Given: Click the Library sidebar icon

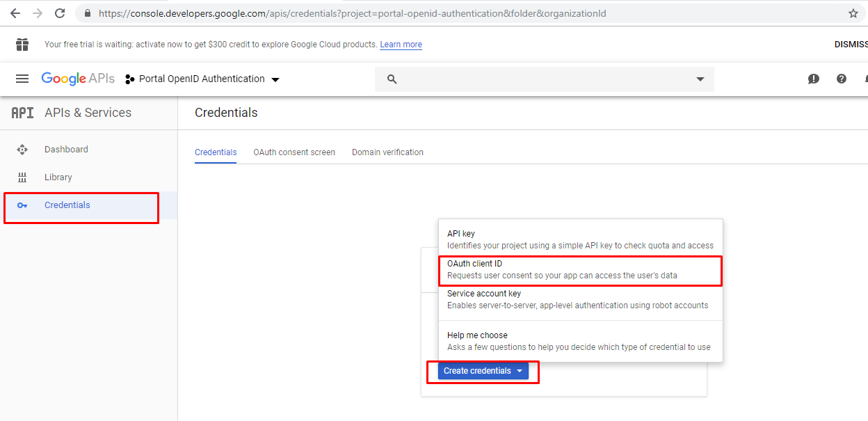Looking at the screenshot, I should coord(22,177).
